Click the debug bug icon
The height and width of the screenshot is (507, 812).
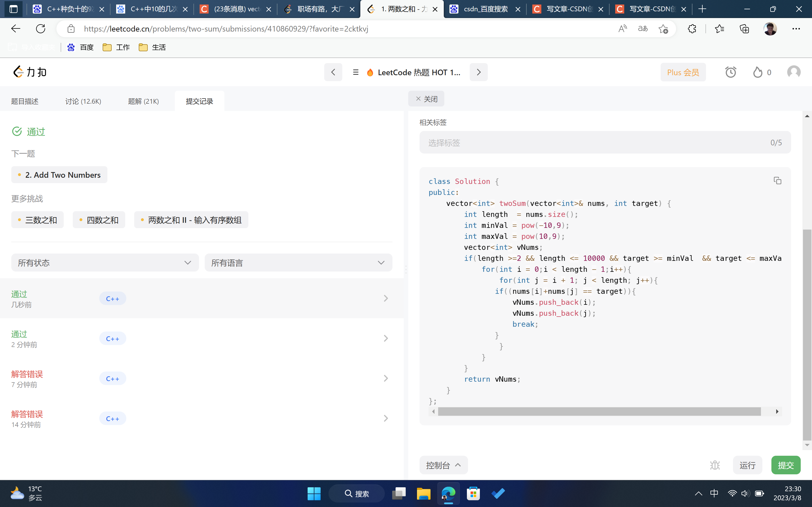point(715,465)
